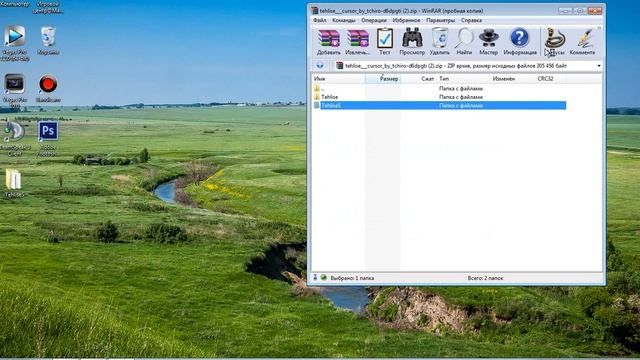Select the Корзина recycle bin desktop icon
The image size is (640, 360).
pos(48,41)
